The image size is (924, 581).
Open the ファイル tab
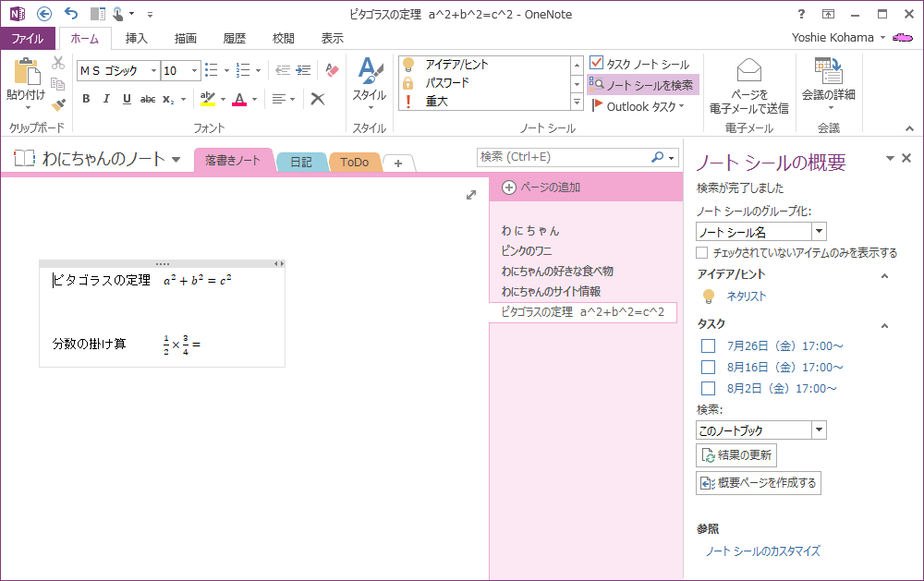28,38
